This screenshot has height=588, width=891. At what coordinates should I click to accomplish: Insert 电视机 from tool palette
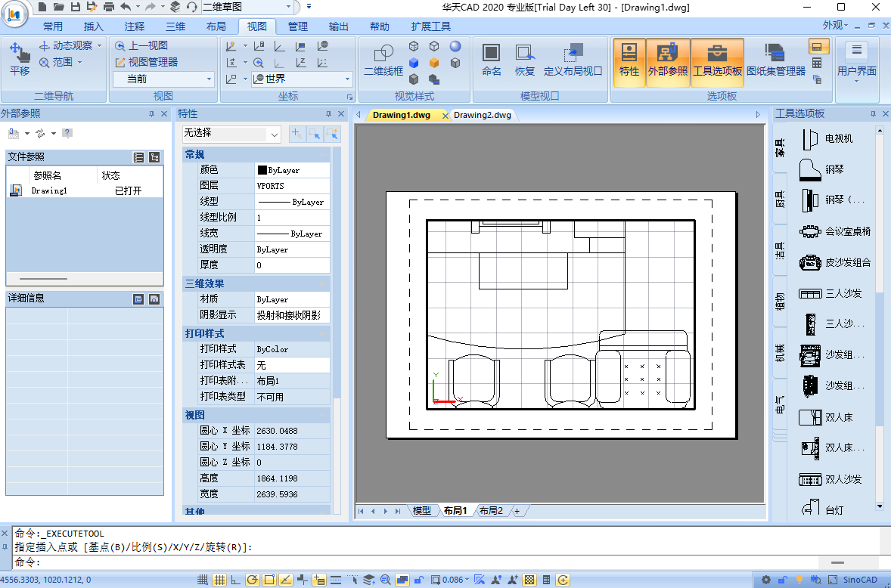827,138
